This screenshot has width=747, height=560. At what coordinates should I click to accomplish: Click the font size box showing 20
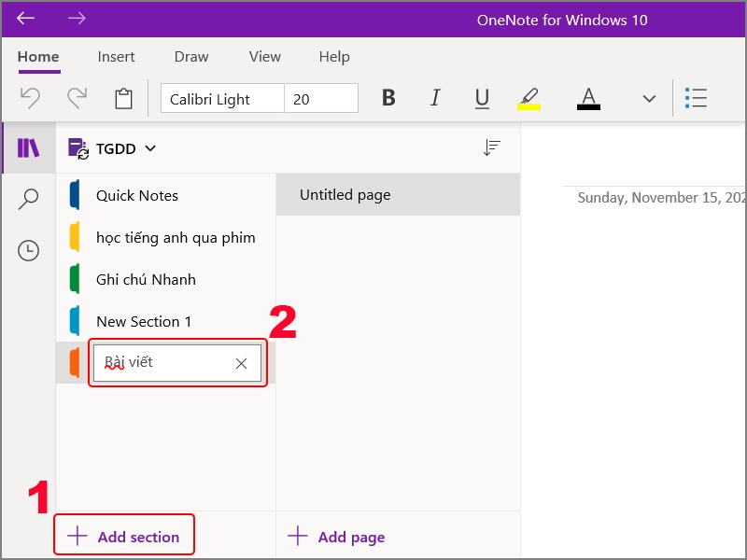[x=321, y=99]
